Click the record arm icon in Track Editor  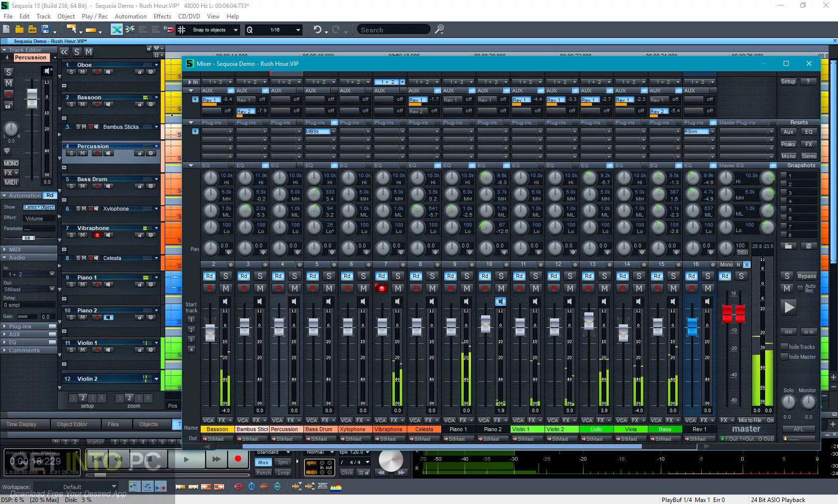click(x=8, y=94)
